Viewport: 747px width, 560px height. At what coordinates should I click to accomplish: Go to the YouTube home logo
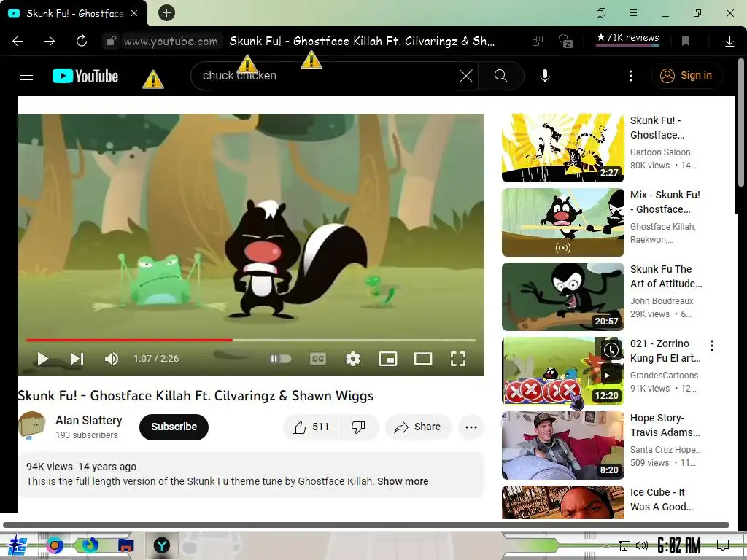(x=85, y=76)
